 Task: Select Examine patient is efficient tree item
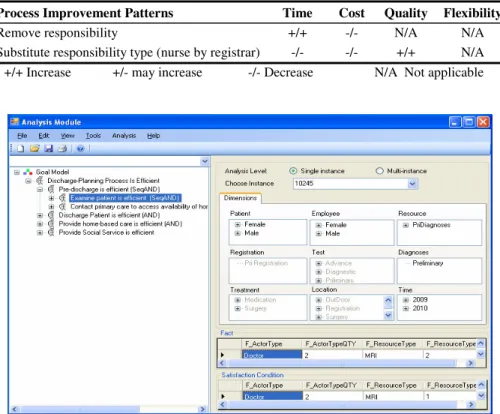(x=125, y=198)
